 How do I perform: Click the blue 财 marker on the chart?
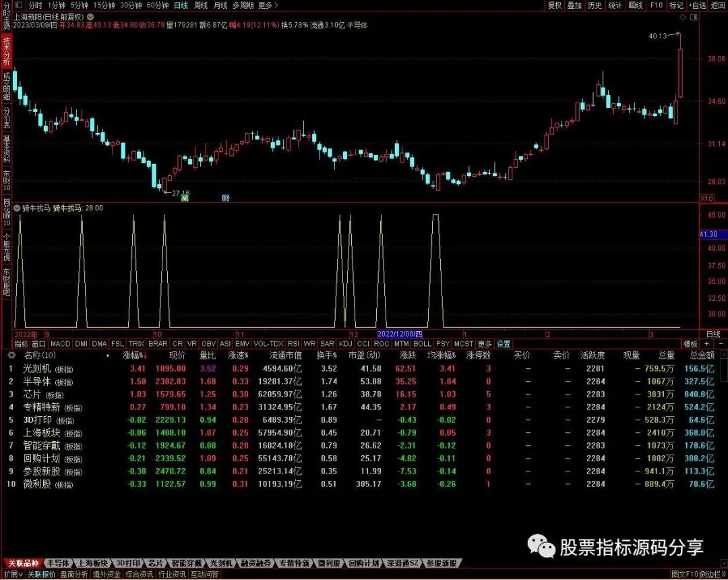point(225,198)
